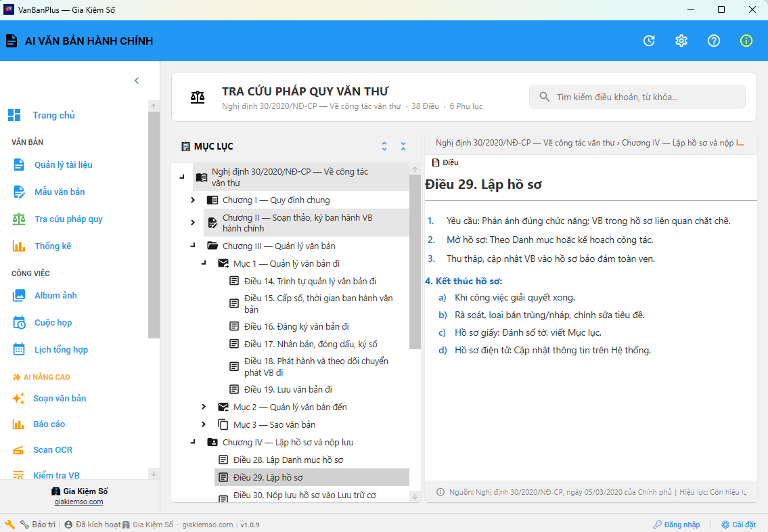Collapse Chương III — Quản lý văn bản
Viewport: 768px width, 532px height.
pyautogui.click(x=193, y=246)
